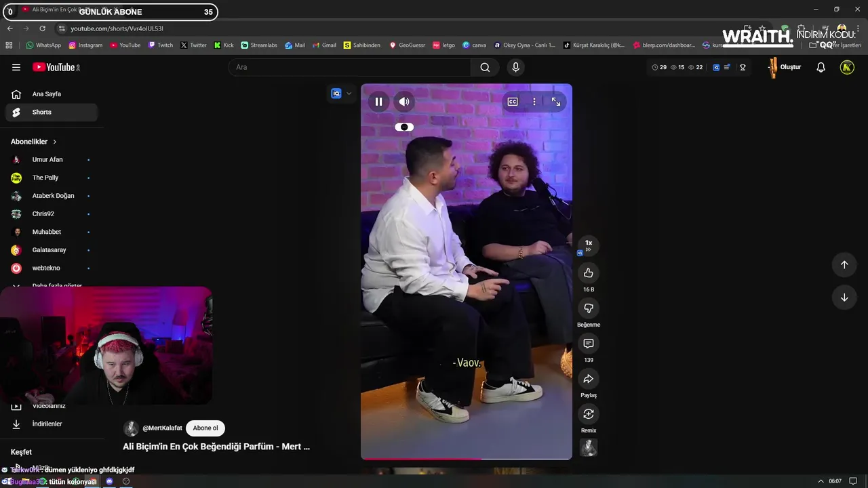
Task: Dislike the Short (Beğenme)
Action: pos(589,308)
